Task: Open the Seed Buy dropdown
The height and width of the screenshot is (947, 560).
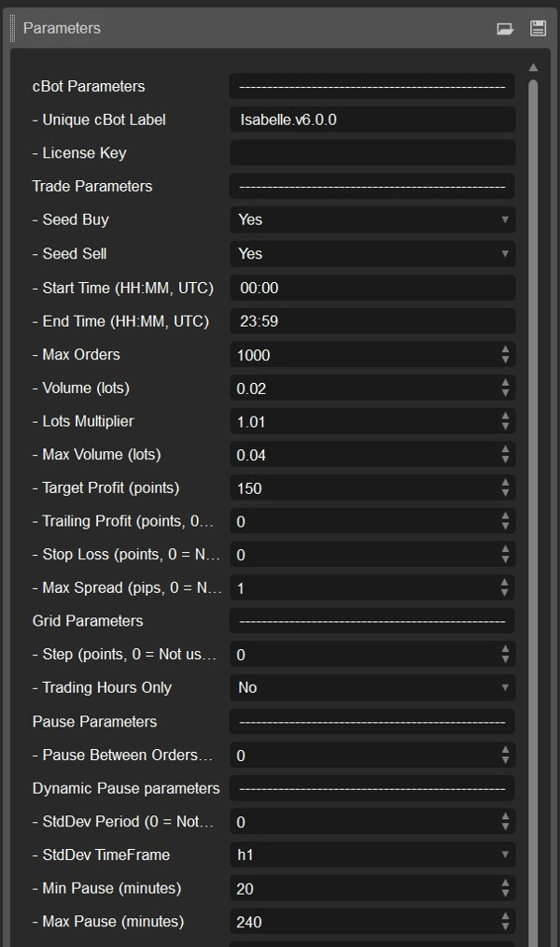Action: tap(505, 219)
